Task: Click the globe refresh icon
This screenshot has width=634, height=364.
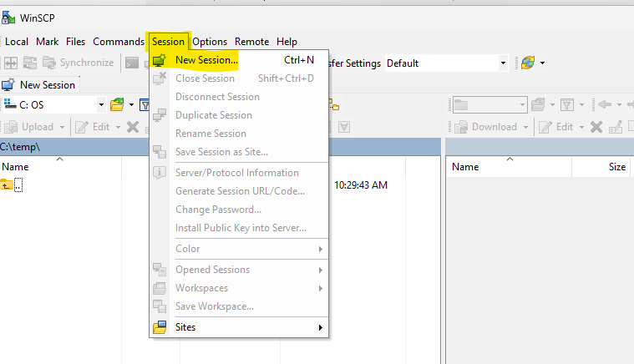Action: coord(528,63)
